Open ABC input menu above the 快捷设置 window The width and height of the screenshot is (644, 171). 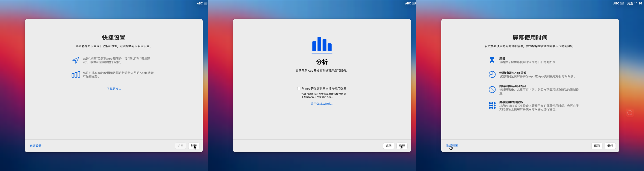(x=200, y=3)
